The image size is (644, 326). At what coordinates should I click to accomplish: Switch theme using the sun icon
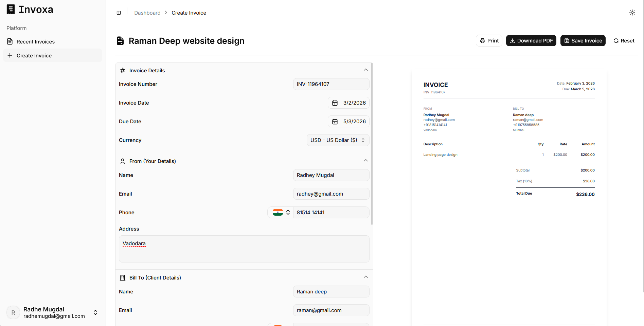[632, 13]
